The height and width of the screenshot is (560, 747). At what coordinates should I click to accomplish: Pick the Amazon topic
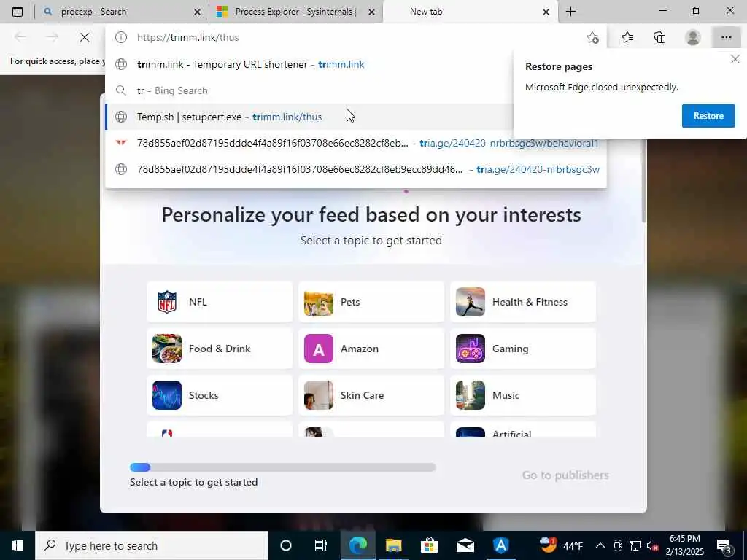pos(371,349)
